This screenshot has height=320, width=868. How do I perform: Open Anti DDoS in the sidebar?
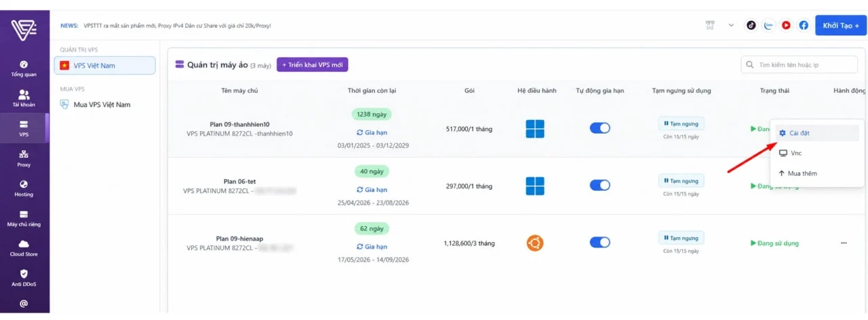(24, 278)
